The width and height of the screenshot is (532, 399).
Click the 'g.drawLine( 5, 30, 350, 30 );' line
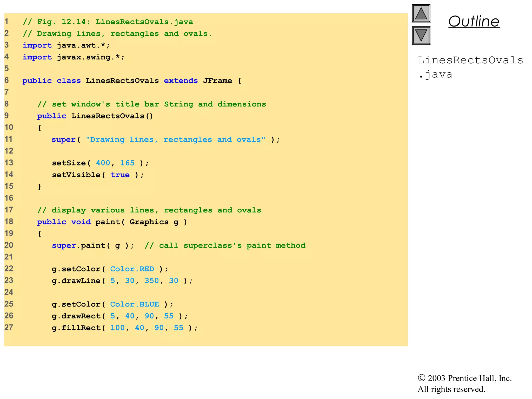pos(122,281)
